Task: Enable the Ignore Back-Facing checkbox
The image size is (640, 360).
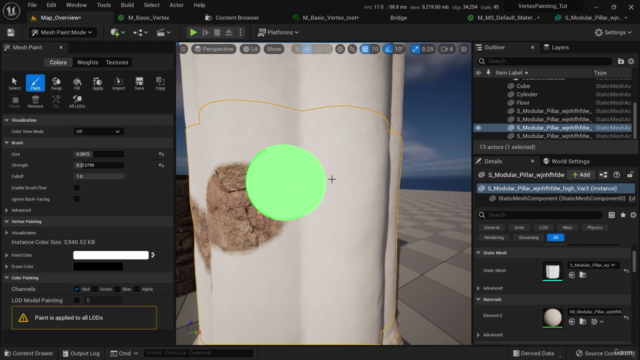Action: point(77,199)
